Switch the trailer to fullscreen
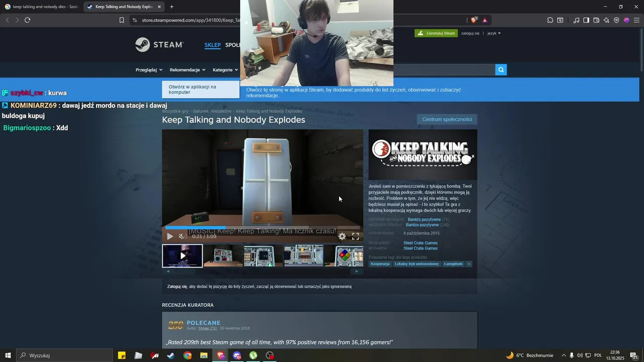Image resolution: width=644 pixels, height=362 pixels. tap(356, 236)
